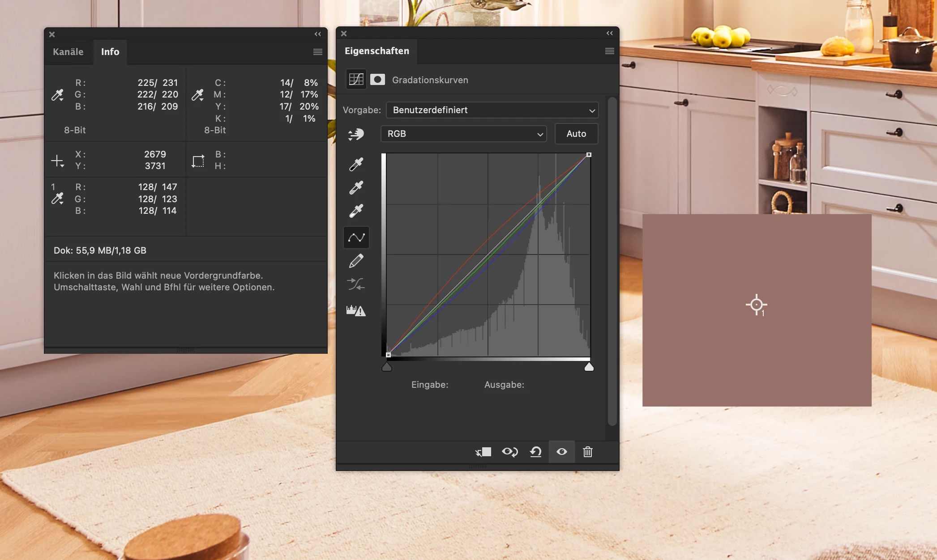Screen dimensions: 937x560
Task: Select the white point eyedropper tool
Action: pyautogui.click(x=356, y=211)
